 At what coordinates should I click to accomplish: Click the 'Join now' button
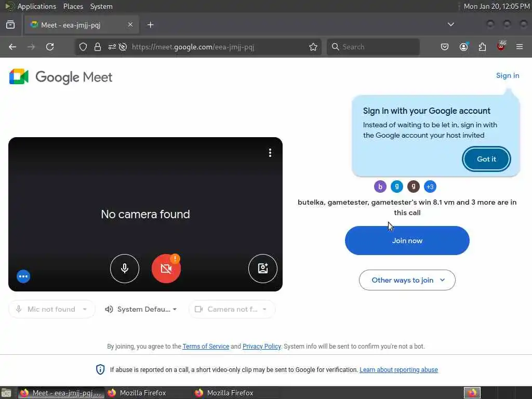point(407,241)
